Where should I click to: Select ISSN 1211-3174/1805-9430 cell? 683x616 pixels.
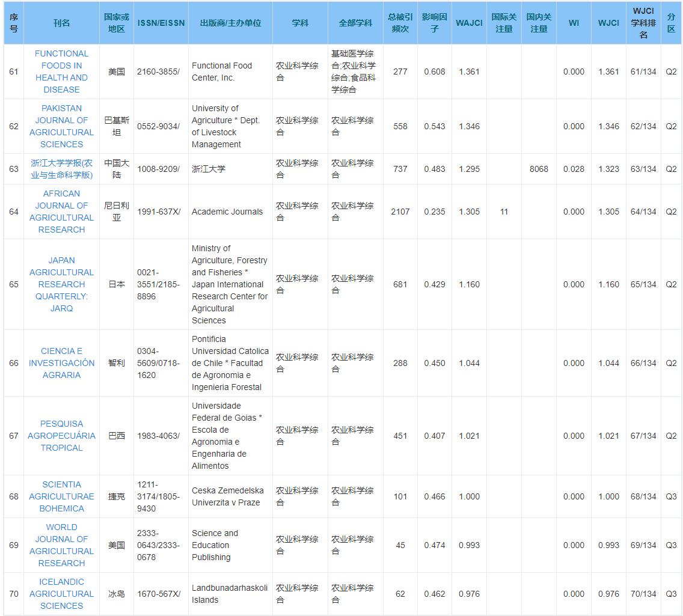click(x=161, y=496)
